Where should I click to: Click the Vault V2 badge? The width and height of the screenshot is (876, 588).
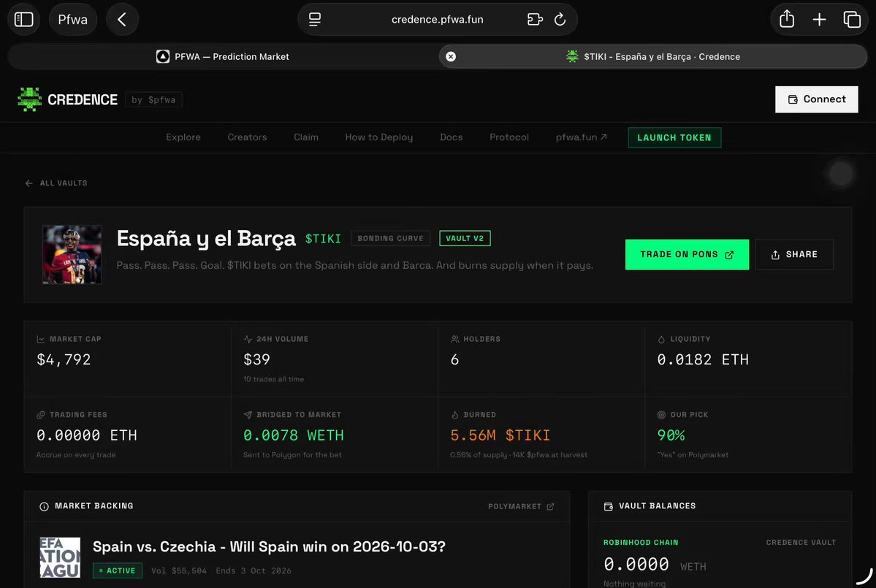click(x=465, y=238)
